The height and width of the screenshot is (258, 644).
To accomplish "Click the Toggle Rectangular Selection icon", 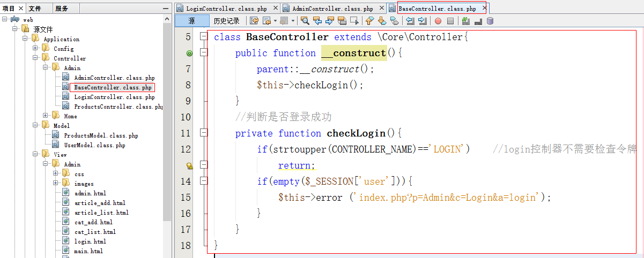I will 354,21.
